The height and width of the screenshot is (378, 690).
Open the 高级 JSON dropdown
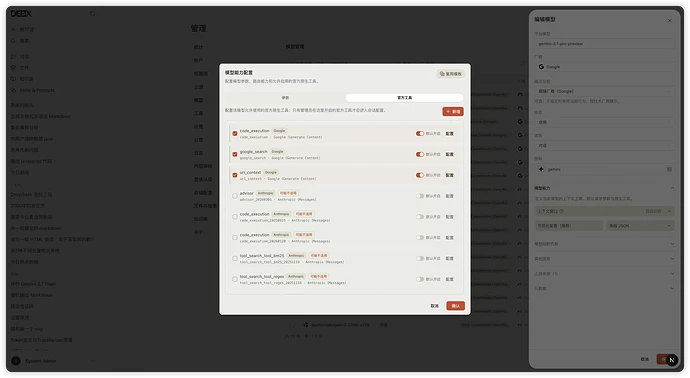tap(640, 226)
